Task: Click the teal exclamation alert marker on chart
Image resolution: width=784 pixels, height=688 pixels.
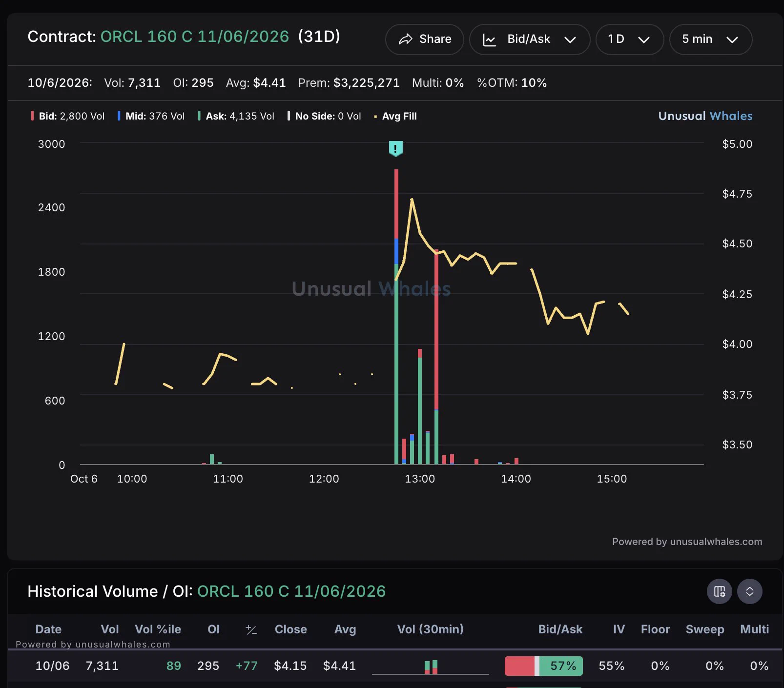Action: (395, 148)
